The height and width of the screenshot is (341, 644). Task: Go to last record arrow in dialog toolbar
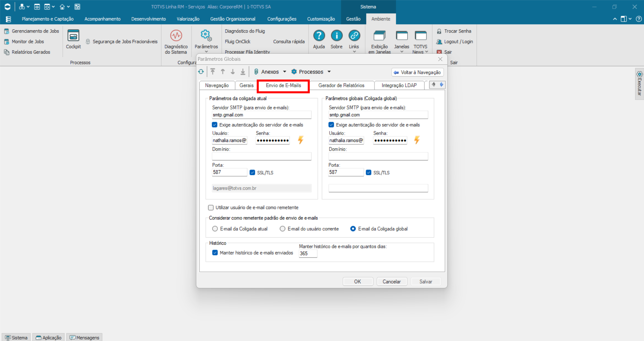(x=243, y=71)
